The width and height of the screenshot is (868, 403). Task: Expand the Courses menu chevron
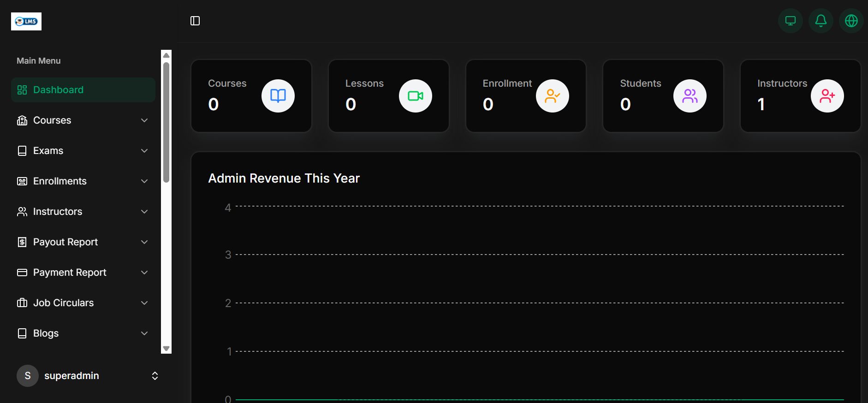point(144,120)
